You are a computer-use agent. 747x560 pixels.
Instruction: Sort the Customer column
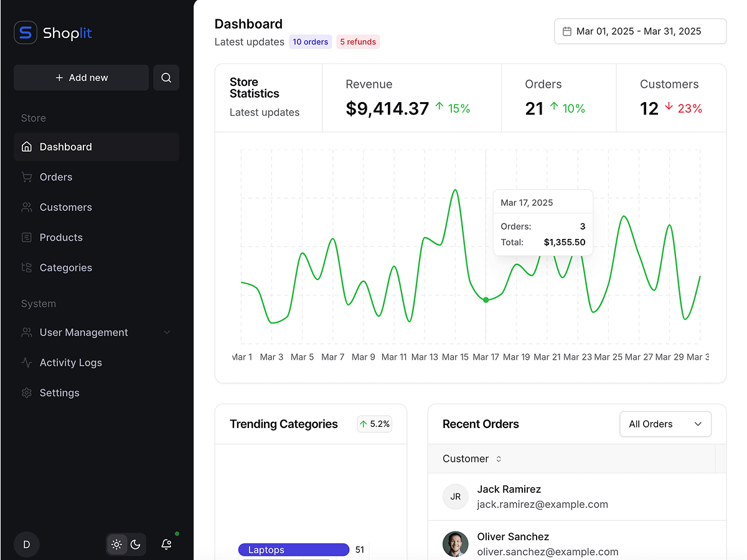click(499, 459)
